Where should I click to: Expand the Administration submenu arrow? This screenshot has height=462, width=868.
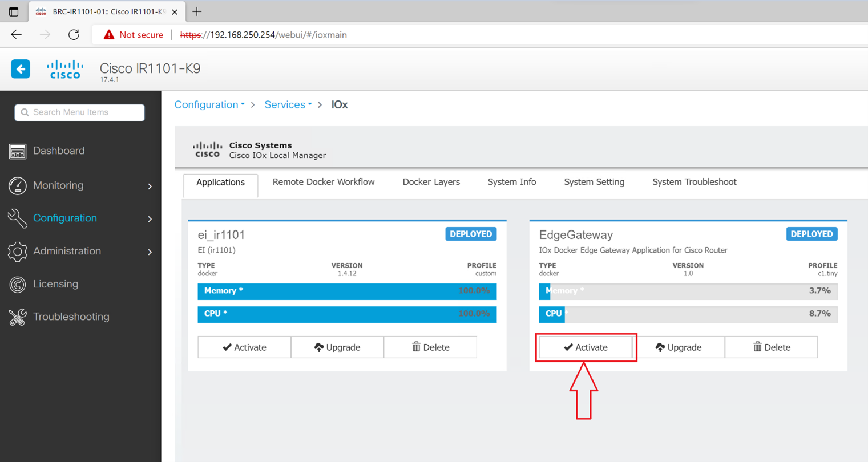(x=150, y=252)
